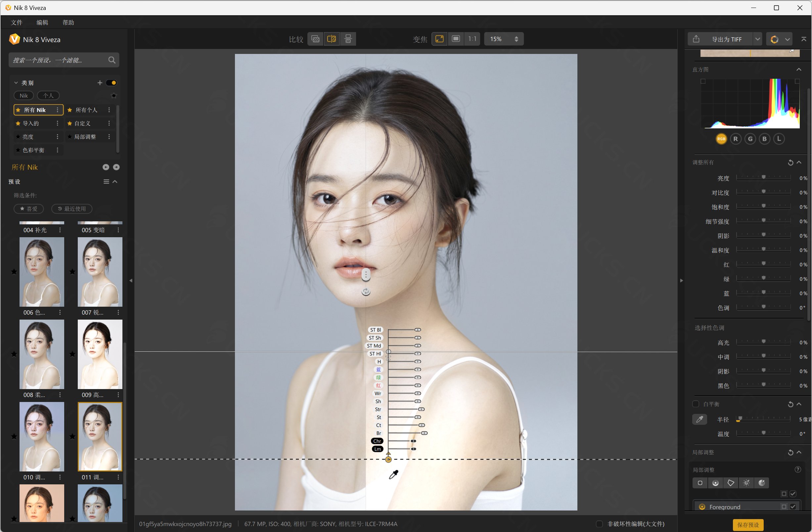Image resolution: width=812 pixels, height=532 pixels.
Task: Open the dropdown next to render icon
Action: click(788, 39)
